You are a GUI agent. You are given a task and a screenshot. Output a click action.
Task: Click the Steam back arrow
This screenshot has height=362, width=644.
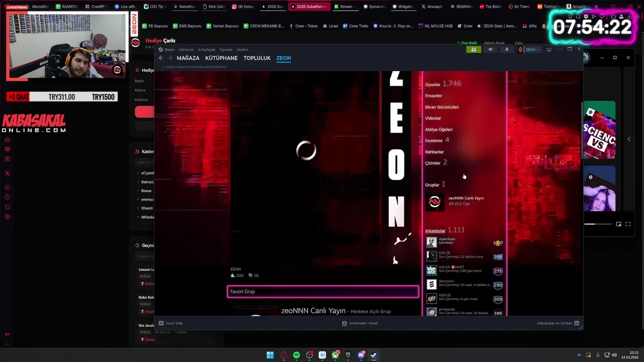point(161,58)
